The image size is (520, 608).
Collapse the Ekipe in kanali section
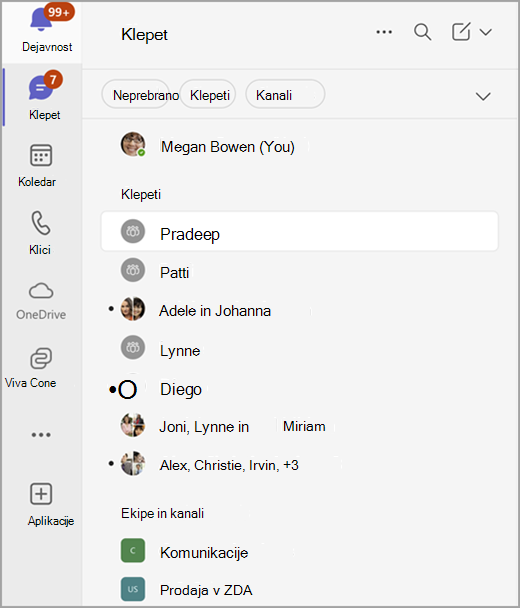click(x=162, y=513)
